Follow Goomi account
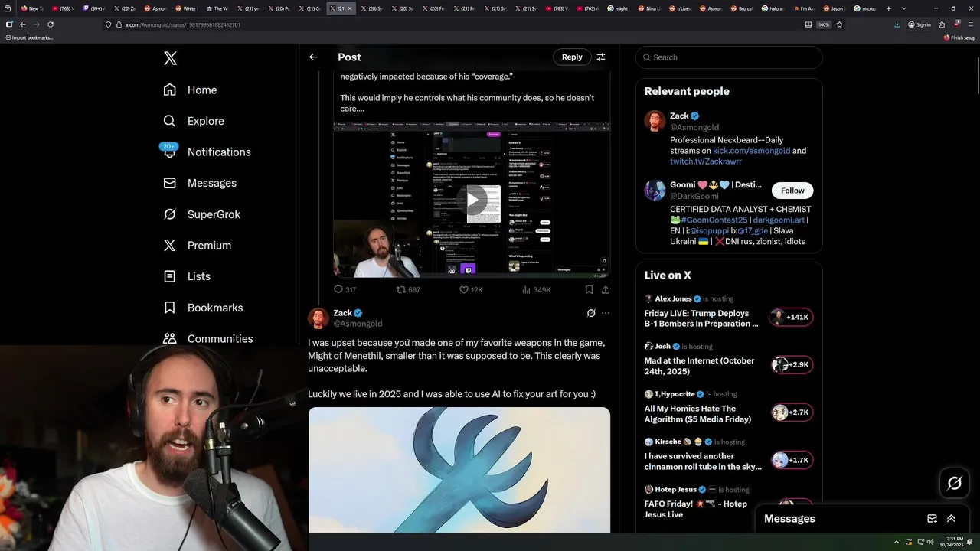The width and height of the screenshot is (980, 551). [792, 191]
